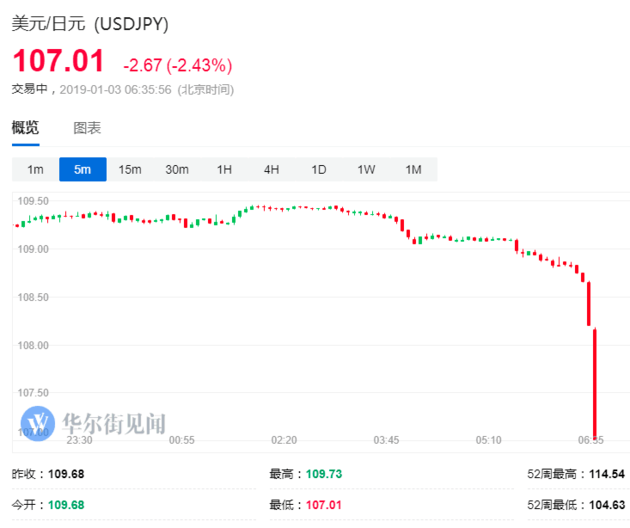Screen dimensions: 630x528
Task: Select the 5m interval button
Action: tap(82, 170)
